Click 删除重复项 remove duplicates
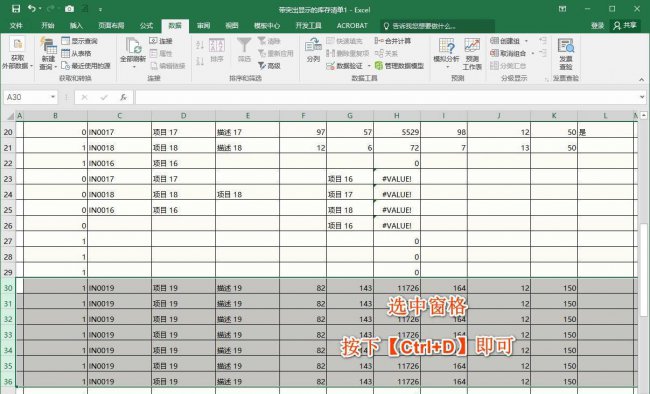The height and width of the screenshot is (394, 650). 347,54
